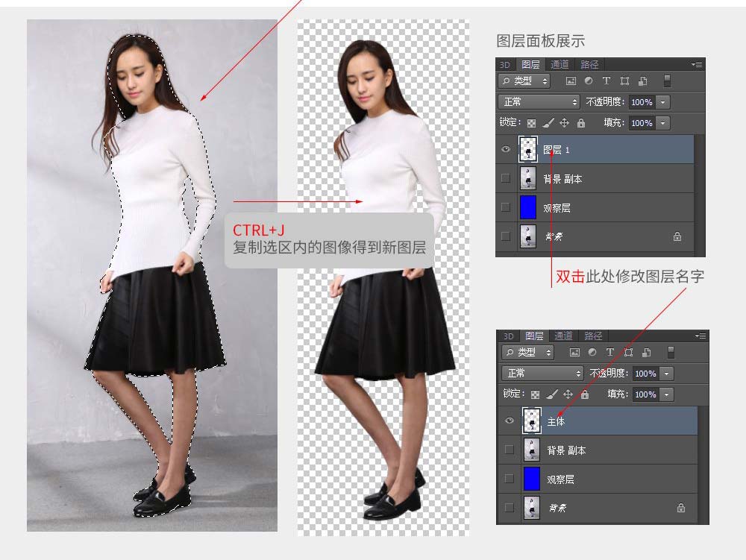Open 填充 slider arrow in 图层 1 panel

(x=663, y=122)
